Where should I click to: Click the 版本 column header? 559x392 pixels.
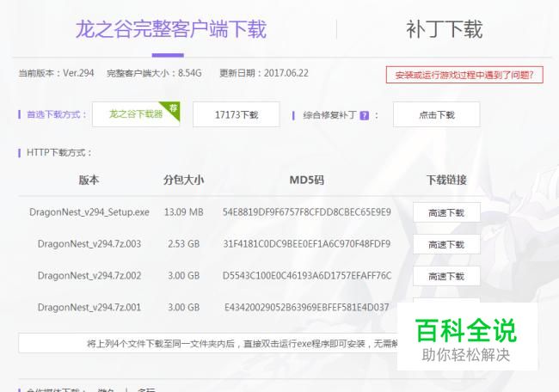point(89,180)
